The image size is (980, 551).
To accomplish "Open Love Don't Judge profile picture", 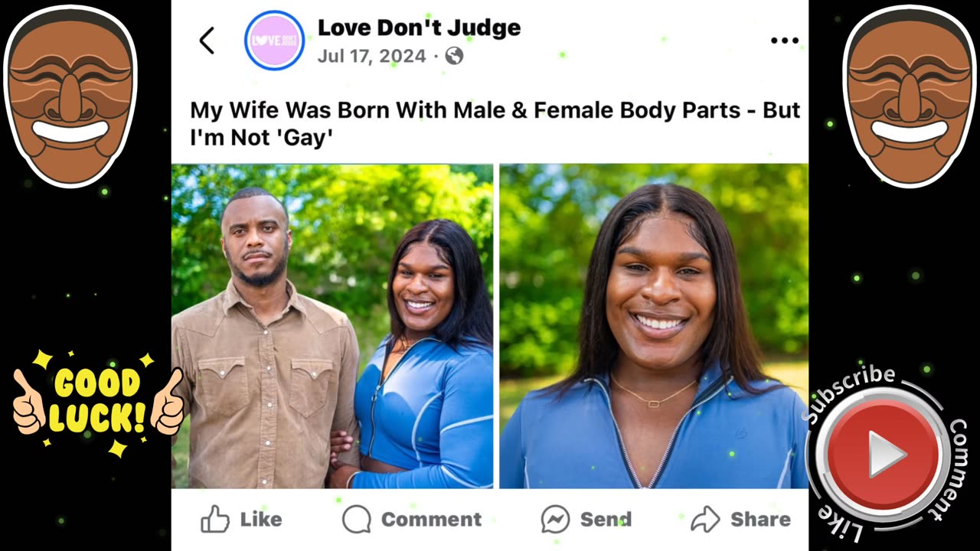I will (274, 41).
